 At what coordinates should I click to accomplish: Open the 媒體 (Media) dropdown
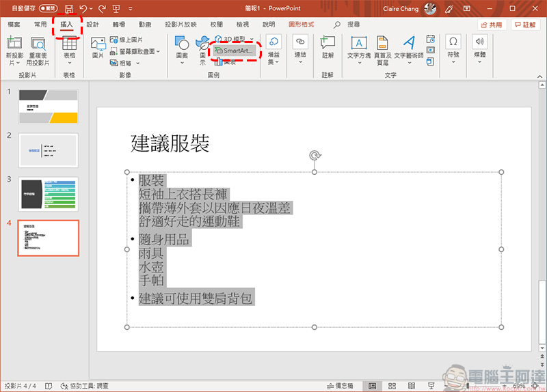coord(480,49)
